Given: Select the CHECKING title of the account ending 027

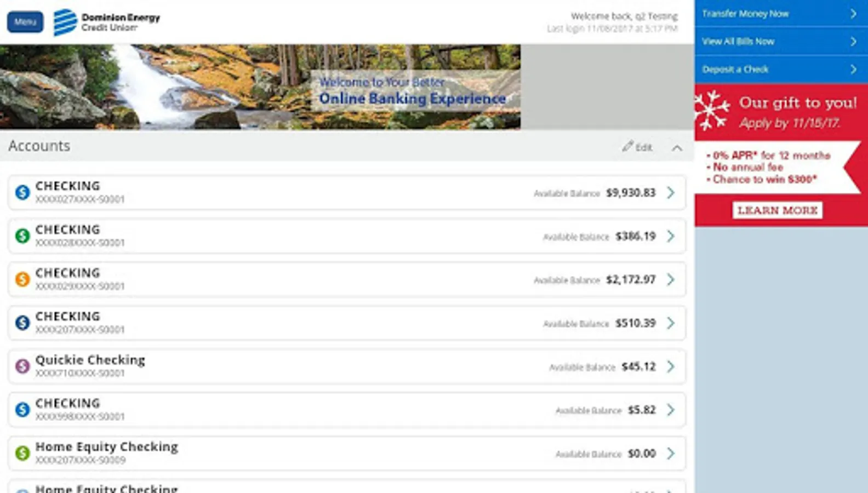Looking at the screenshot, I should [68, 186].
